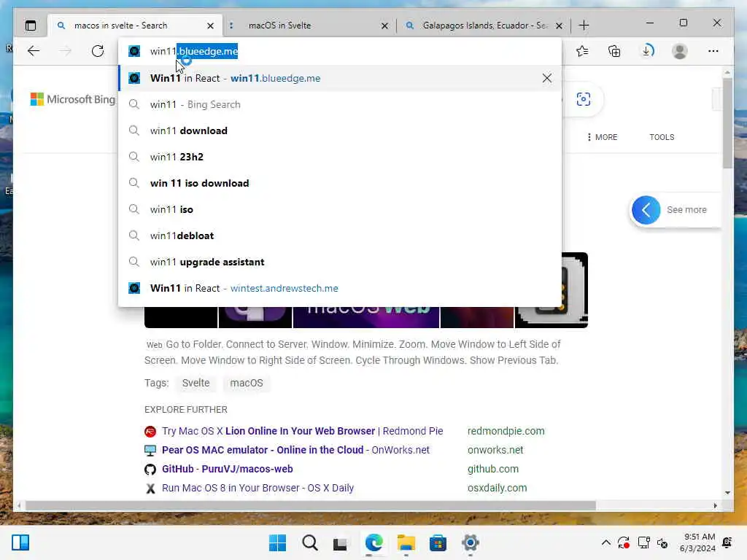Image resolution: width=747 pixels, height=560 pixels.
Task: Click the onworks.net domain link
Action: coord(495,450)
